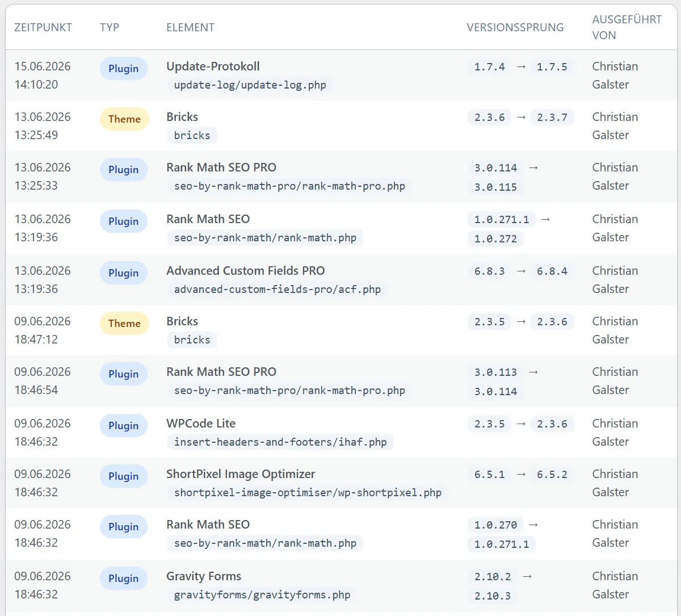This screenshot has width=681, height=616.
Task: Click the Gravity Forms element name
Action: click(204, 576)
